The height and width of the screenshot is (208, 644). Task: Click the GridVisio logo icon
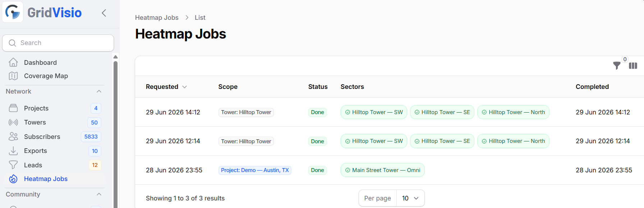pyautogui.click(x=13, y=12)
